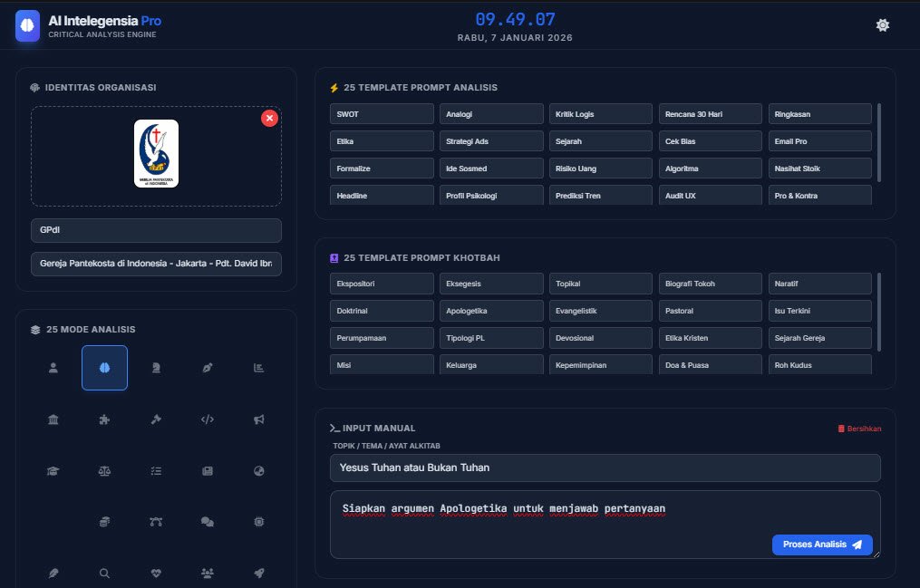The height and width of the screenshot is (588, 920).
Task: Select the gavel mode icon
Action: click(156, 419)
